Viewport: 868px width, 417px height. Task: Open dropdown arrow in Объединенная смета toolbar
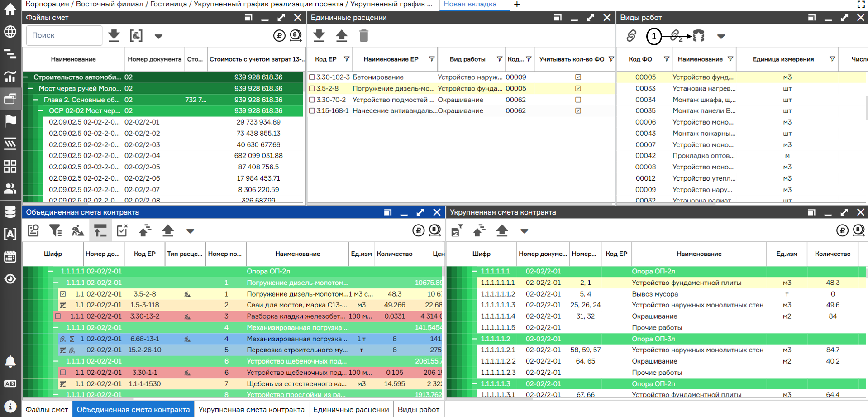click(190, 231)
